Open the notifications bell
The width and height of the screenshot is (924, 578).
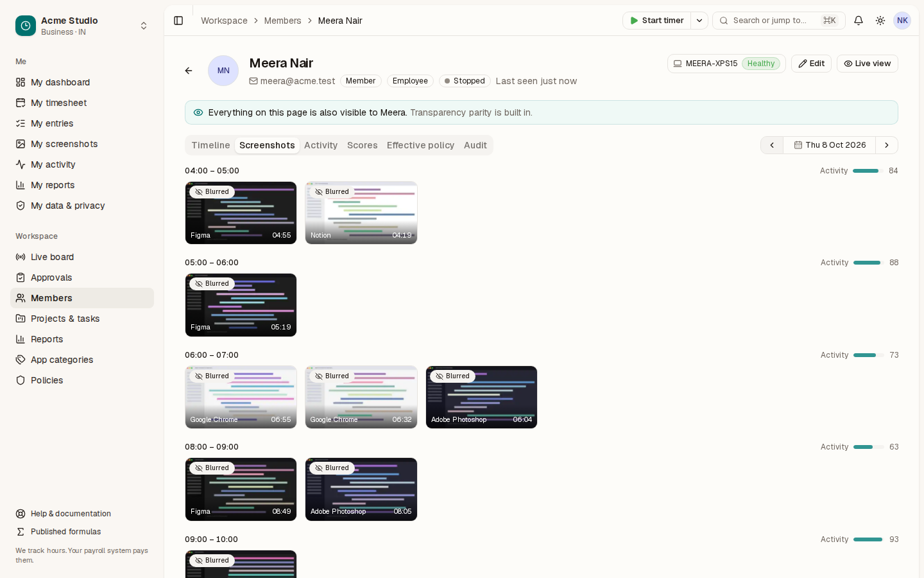(859, 21)
